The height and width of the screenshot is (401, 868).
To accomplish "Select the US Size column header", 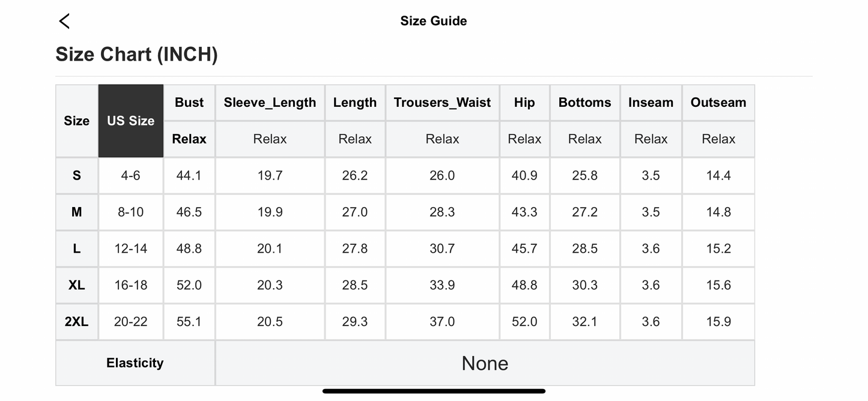I will [x=131, y=121].
